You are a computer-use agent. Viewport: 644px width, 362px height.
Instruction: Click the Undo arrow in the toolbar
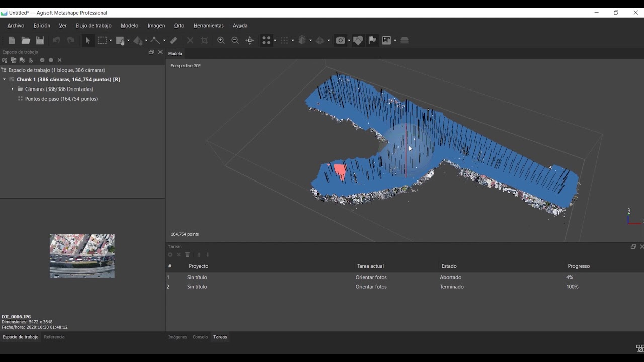56,40
